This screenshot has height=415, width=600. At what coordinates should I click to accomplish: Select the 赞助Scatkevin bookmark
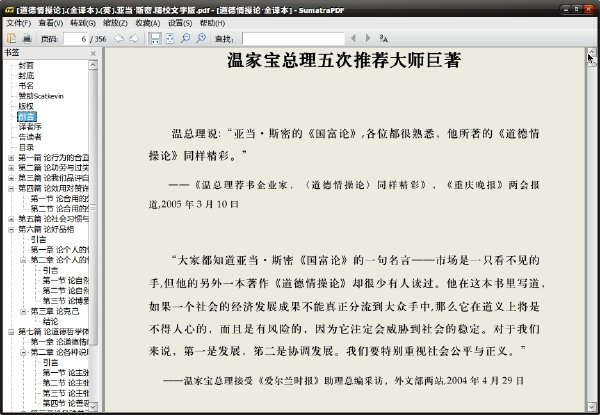tap(41, 96)
